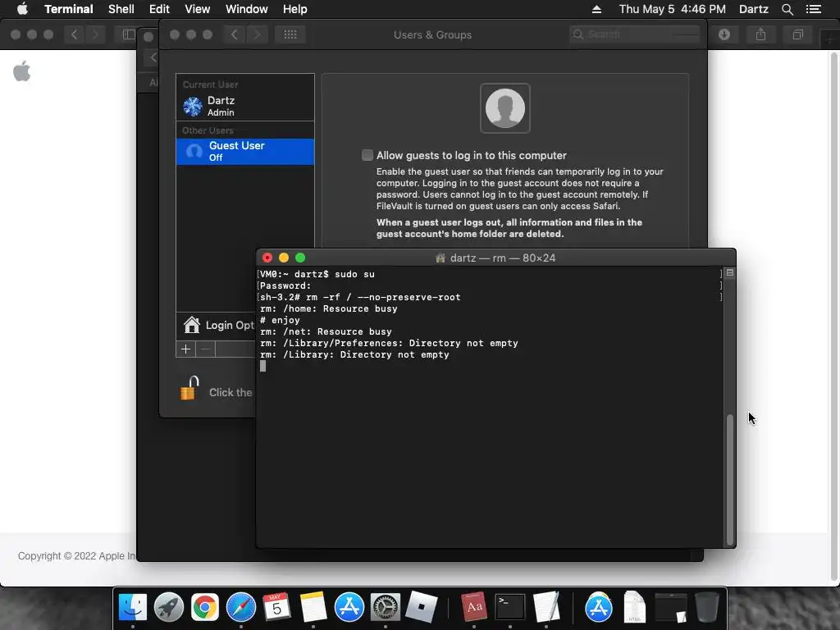This screenshot has width=840, height=630.
Task: Enable Allow guests to log in checkbox
Action: 367,155
